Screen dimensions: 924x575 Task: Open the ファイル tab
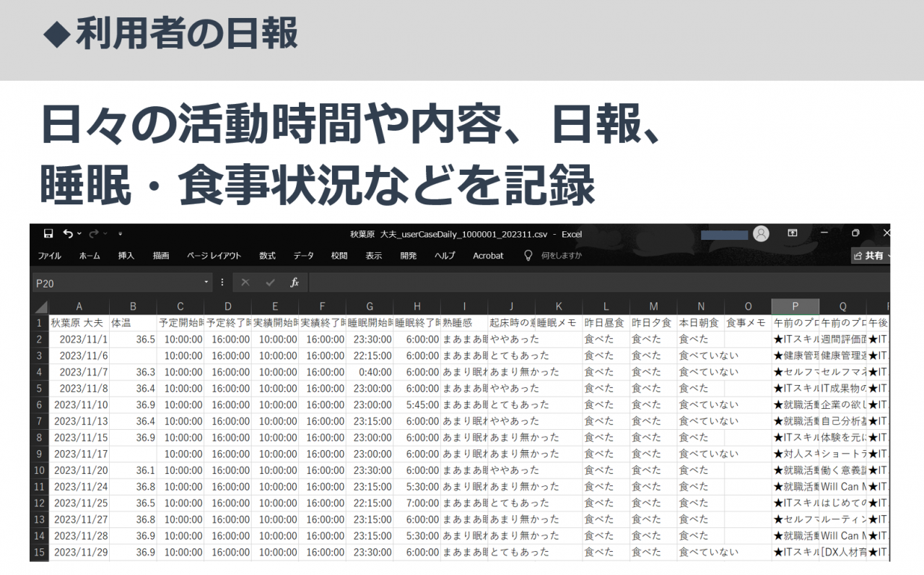49,256
